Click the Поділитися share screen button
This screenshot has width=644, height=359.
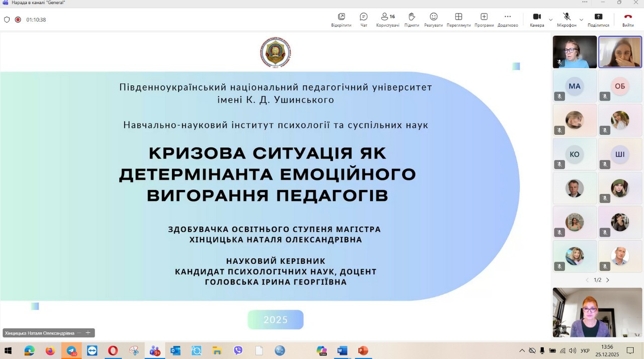click(x=598, y=20)
